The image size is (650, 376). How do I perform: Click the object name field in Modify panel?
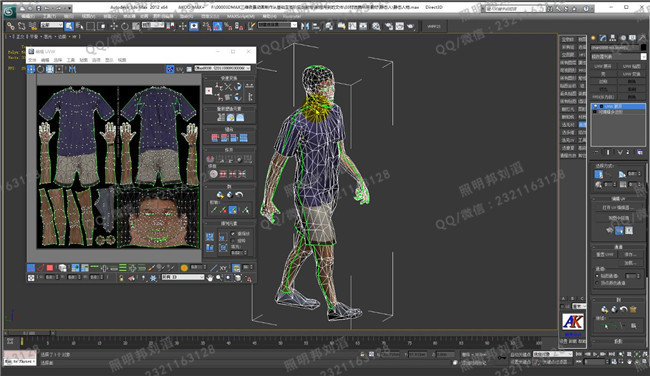[615, 48]
